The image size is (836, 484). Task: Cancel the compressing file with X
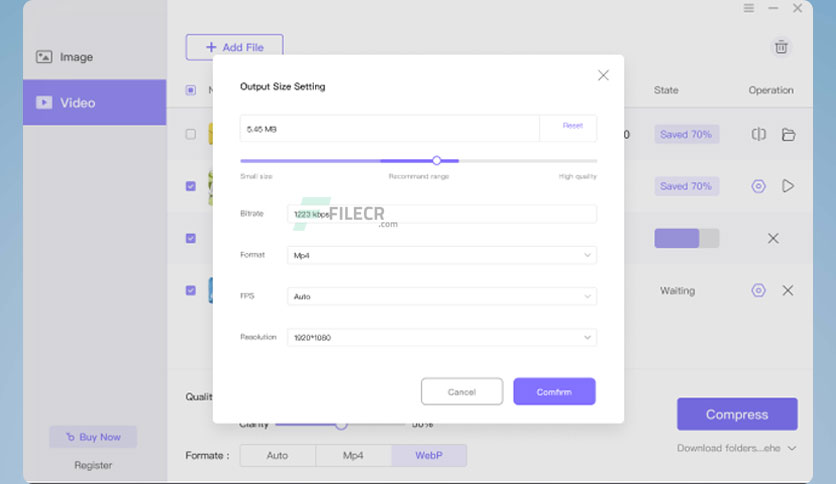[773, 238]
